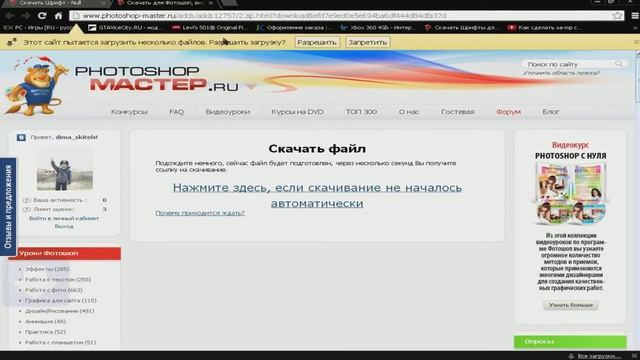
Task: Click the user avatar photo
Action: [64, 169]
